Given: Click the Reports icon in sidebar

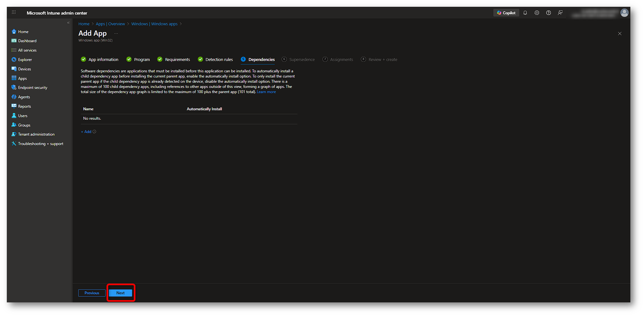Looking at the screenshot, I should click(14, 106).
